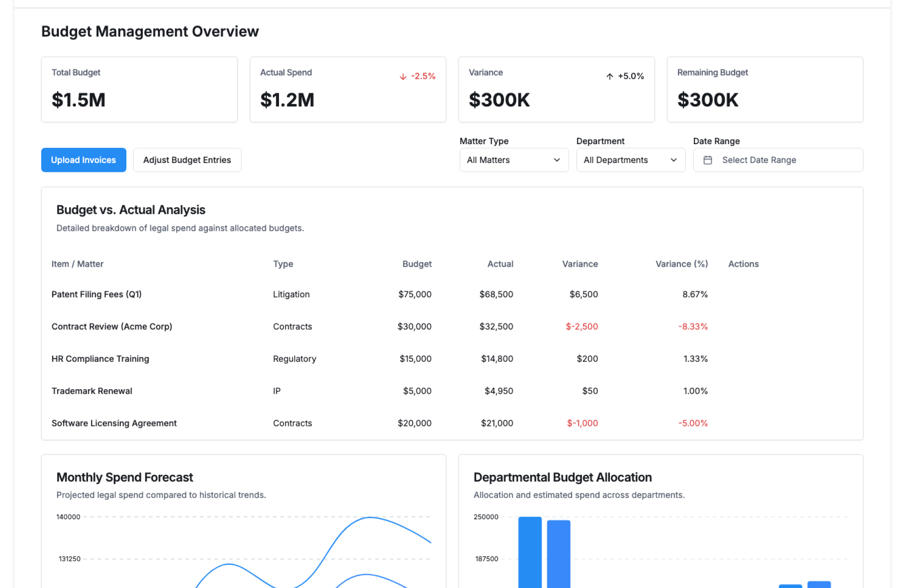Click the Trademark Renewal entry
The width and height of the screenshot is (905, 588).
pos(92,391)
